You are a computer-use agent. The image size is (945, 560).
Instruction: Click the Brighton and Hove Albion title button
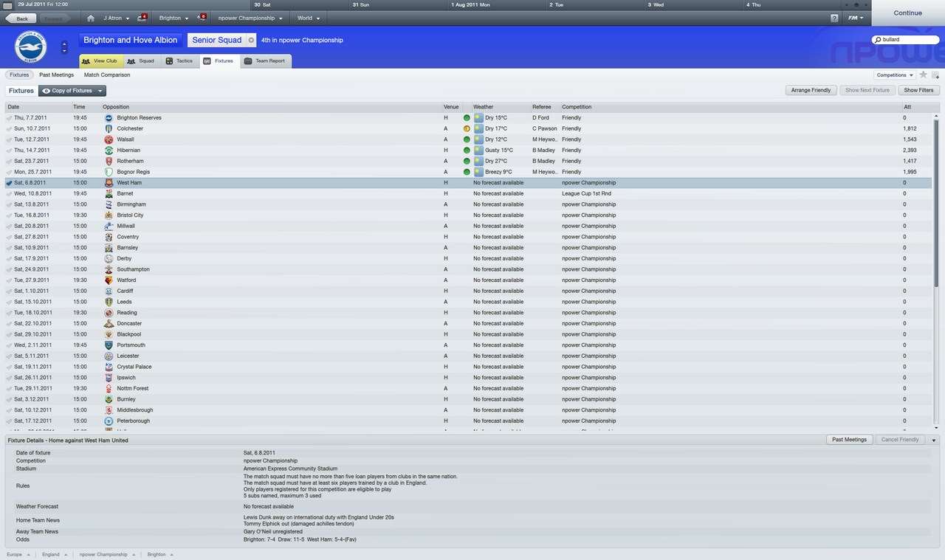click(130, 40)
